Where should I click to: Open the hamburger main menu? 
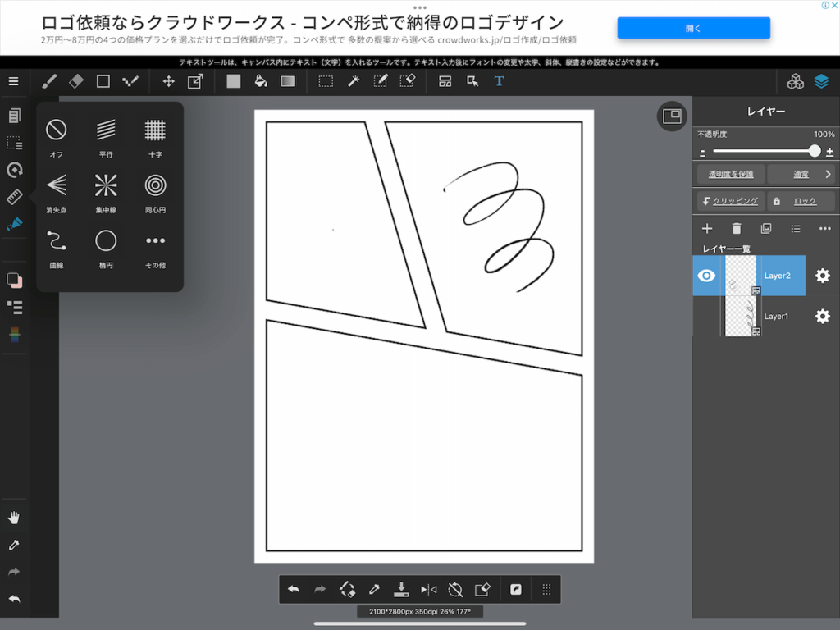[13, 81]
